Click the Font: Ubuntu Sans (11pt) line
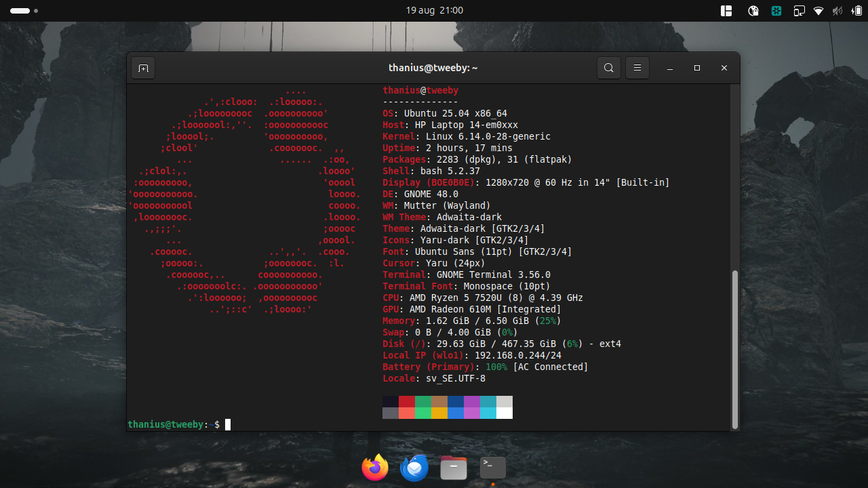 [477, 251]
